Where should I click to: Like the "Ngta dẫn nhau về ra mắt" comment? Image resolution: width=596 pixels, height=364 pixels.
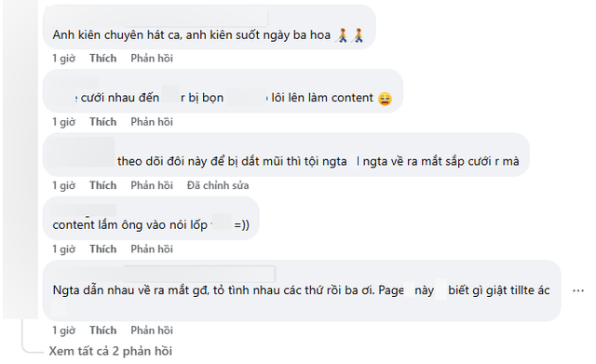pyautogui.click(x=103, y=330)
